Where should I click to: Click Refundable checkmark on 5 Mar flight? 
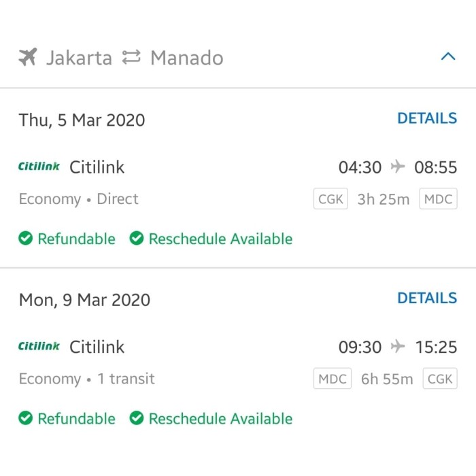(x=26, y=239)
